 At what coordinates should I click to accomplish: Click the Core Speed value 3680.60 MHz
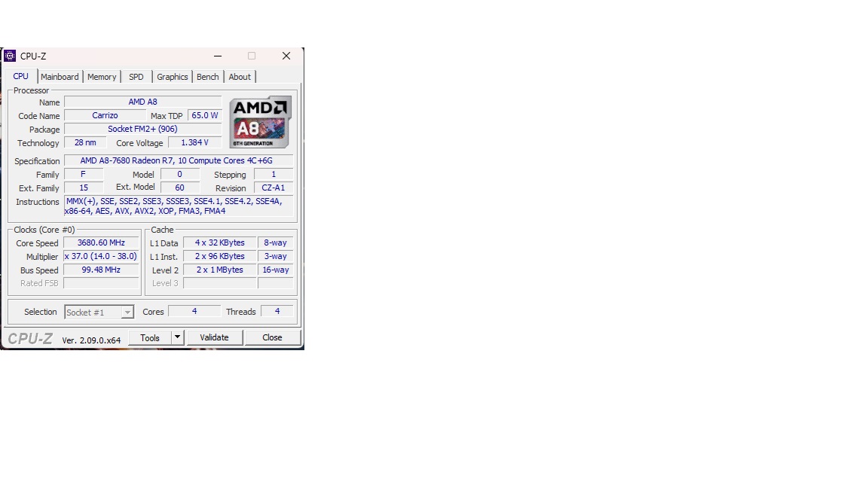(101, 243)
